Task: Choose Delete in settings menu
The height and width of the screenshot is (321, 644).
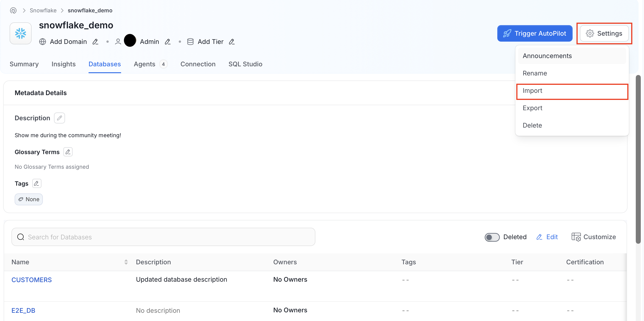Action: click(572, 125)
